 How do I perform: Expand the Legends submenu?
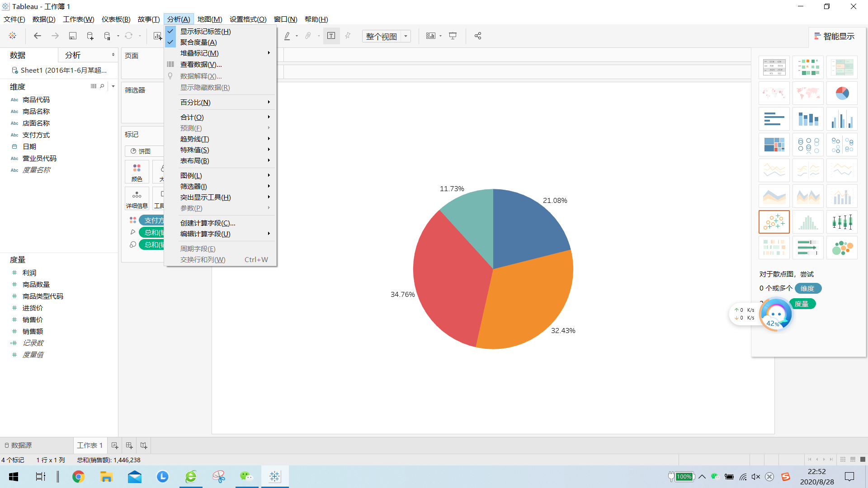pos(221,176)
